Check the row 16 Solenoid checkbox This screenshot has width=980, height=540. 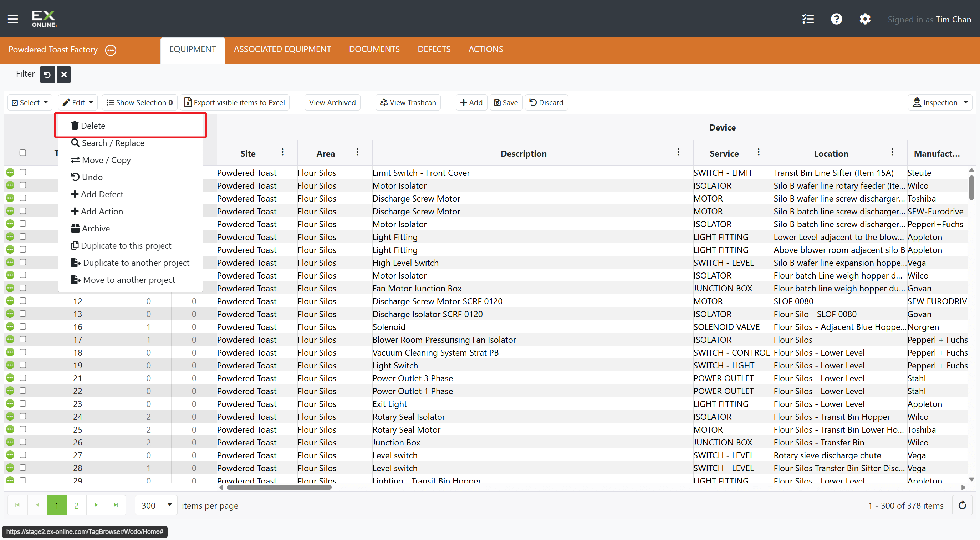pos(23,326)
